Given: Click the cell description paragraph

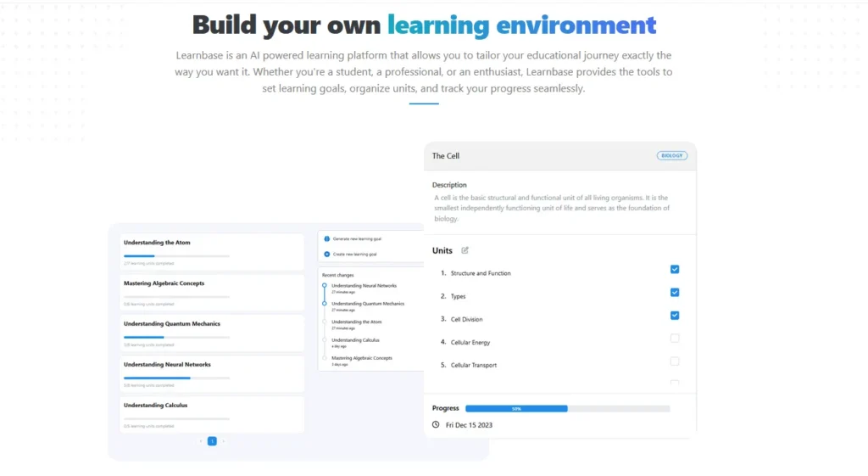Looking at the screenshot, I should pyautogui.click(x=551, y=208).
